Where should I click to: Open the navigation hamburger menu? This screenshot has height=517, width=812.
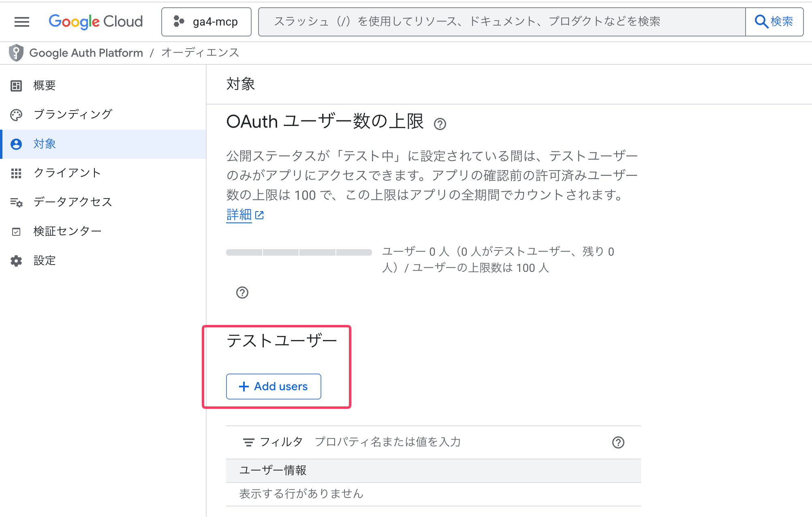21,22
